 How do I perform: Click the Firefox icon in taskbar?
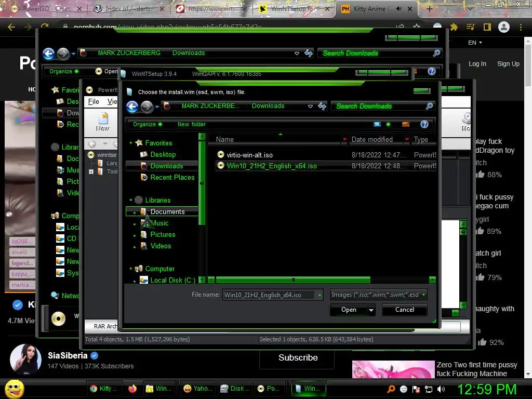point(132,389)
